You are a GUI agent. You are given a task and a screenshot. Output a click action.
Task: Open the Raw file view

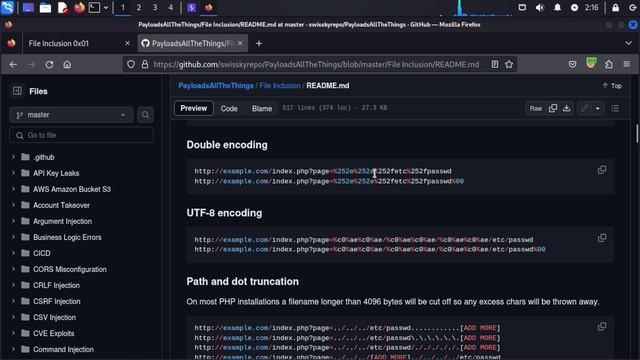(x=536, y=108)
